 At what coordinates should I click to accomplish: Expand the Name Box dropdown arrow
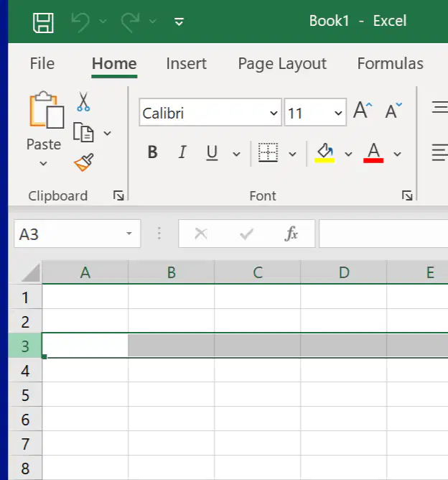pos(129,234)
